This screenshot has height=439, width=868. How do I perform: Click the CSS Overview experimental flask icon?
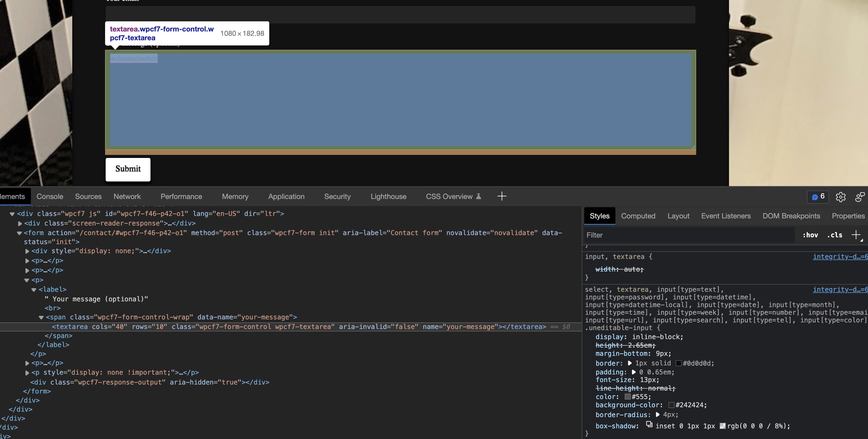click(479, 197)
